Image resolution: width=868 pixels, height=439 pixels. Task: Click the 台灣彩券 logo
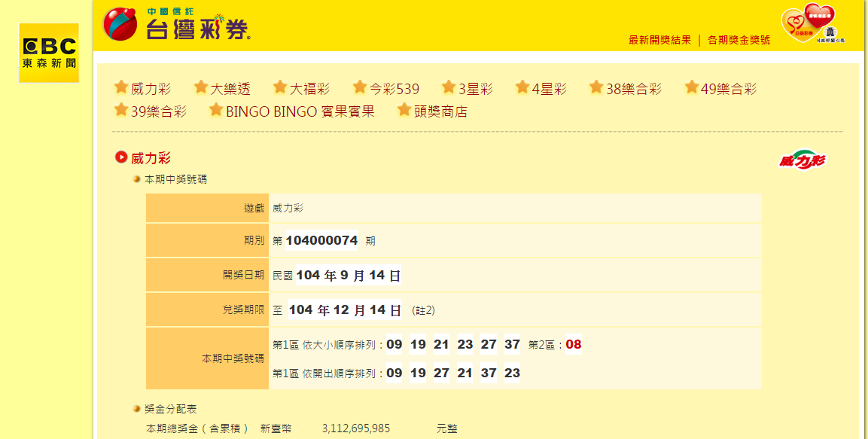pos(177,24)
